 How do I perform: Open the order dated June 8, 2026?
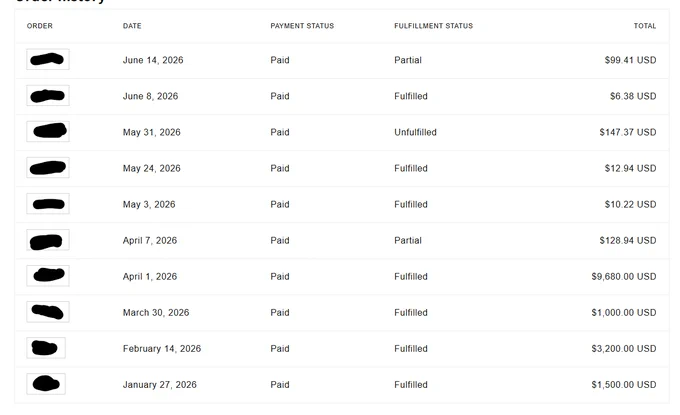(x=48, y=95)
